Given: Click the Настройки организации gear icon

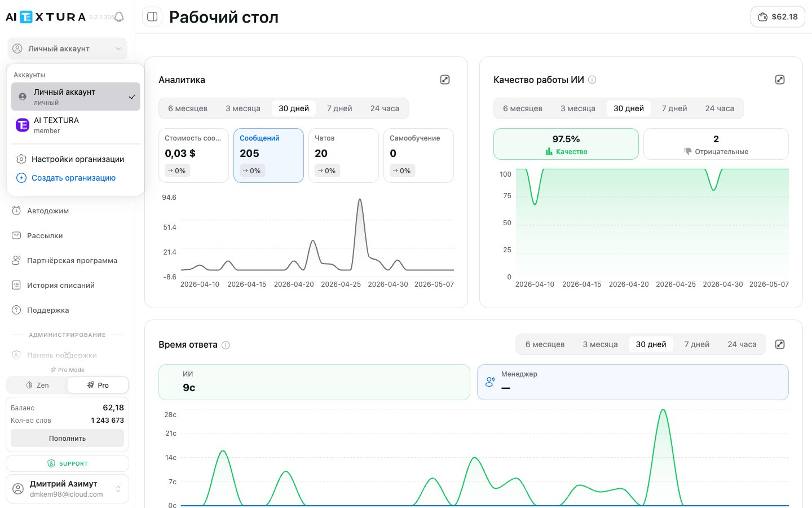Looking at the screenshot, I should pyautogui.click(x=21, y=159).
